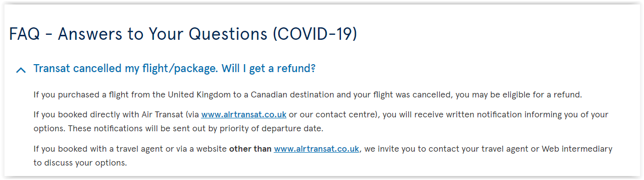Open the airtransat.co.uk link after 'other than'

(x=317, y=149)
